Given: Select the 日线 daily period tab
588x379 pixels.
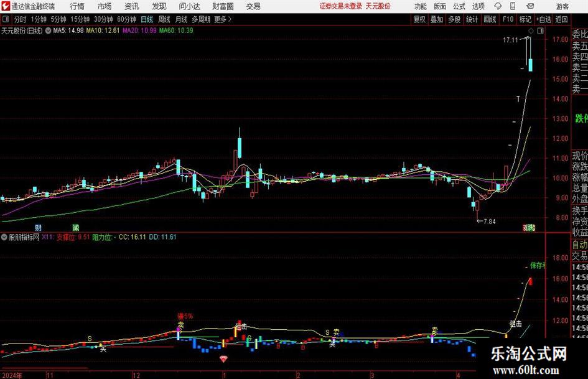Looking at the screenshot, I should [147, 19].
